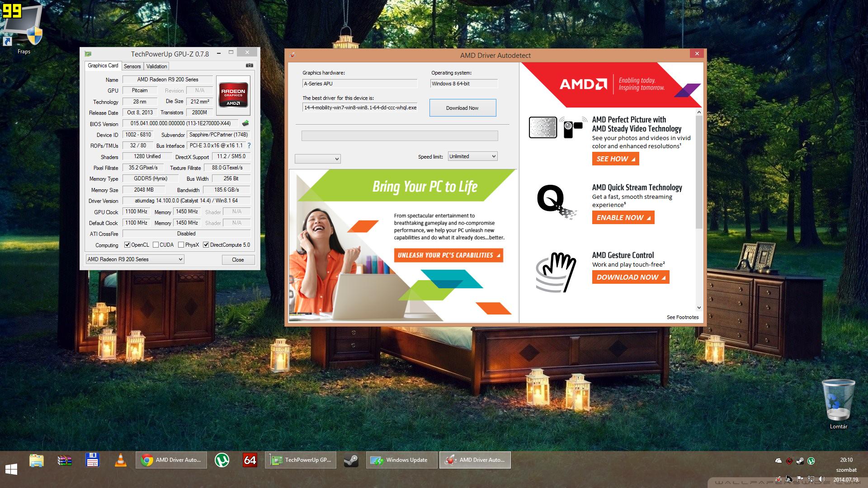Viewport: 868px width, 488px height.
Task: Click the red Raptr-style tray icon beside OneDrive
Action: point(789,461)
